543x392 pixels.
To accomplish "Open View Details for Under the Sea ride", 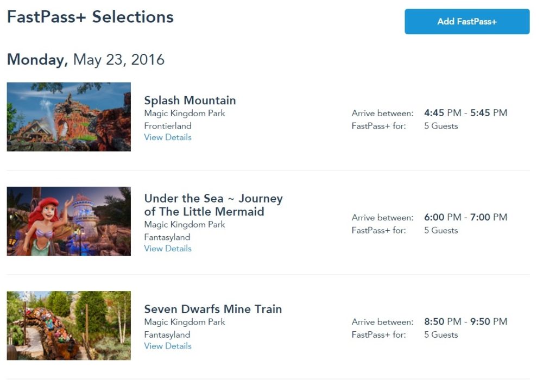I will click(168, 248).
